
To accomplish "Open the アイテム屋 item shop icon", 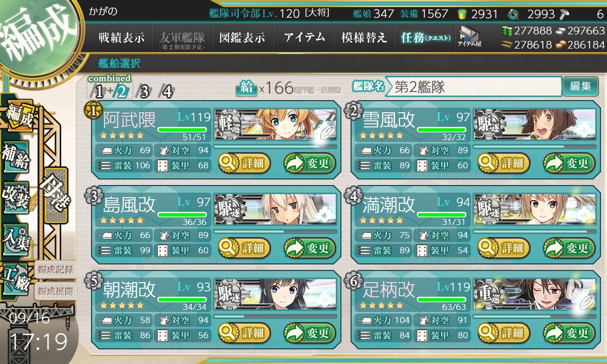I will coord(469,37).
